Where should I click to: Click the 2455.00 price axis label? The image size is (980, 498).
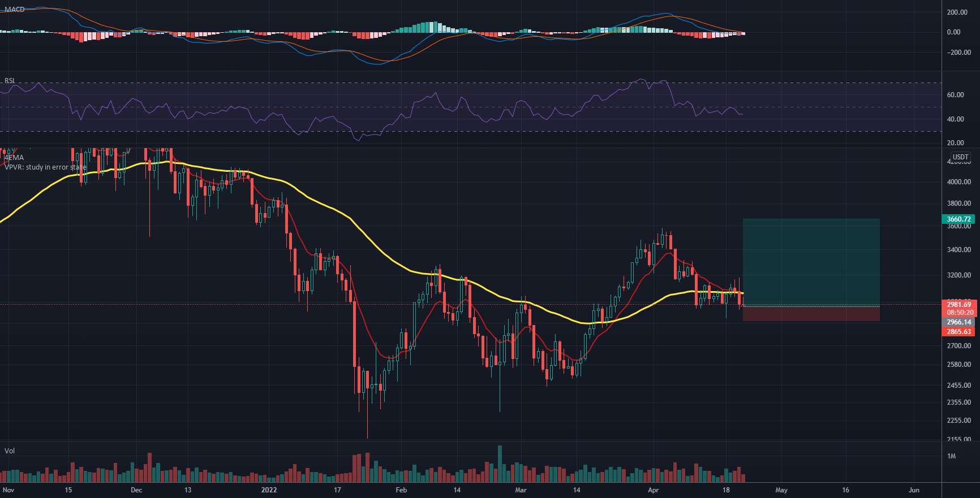tap(958, 386)
